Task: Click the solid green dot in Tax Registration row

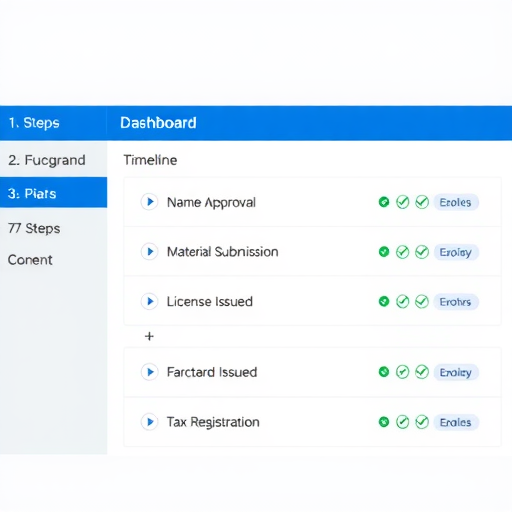Action: coord(384,422)
